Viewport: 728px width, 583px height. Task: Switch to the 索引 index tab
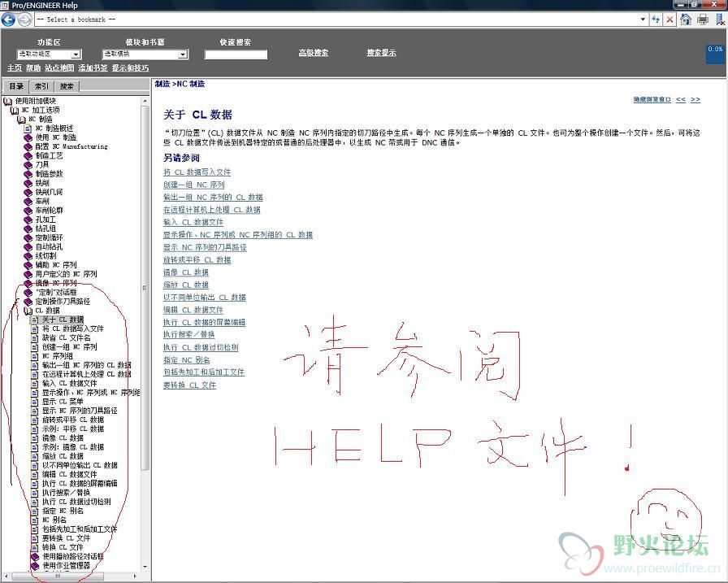[41, 86]
